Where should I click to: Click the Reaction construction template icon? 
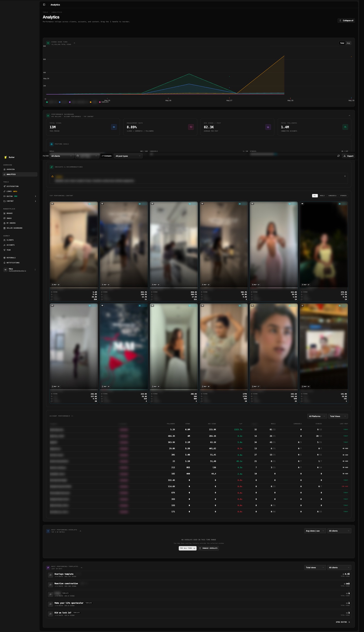click(50, 585)
